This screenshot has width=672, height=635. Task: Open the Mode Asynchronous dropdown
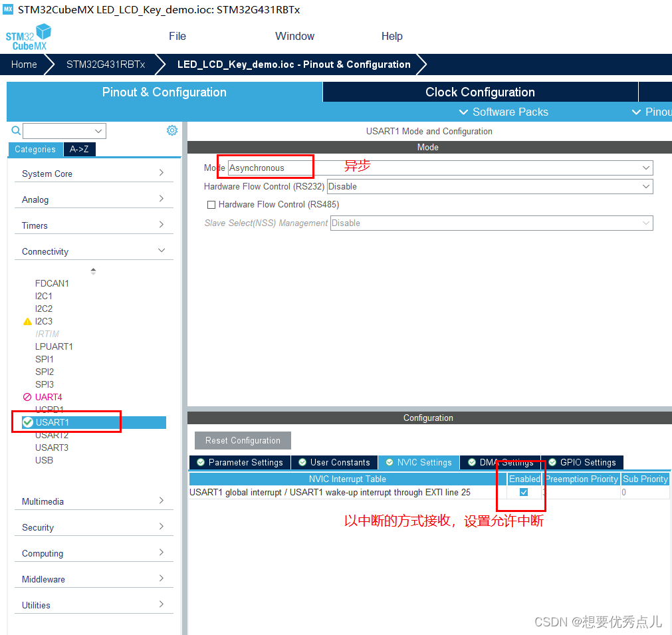(440, 168)
